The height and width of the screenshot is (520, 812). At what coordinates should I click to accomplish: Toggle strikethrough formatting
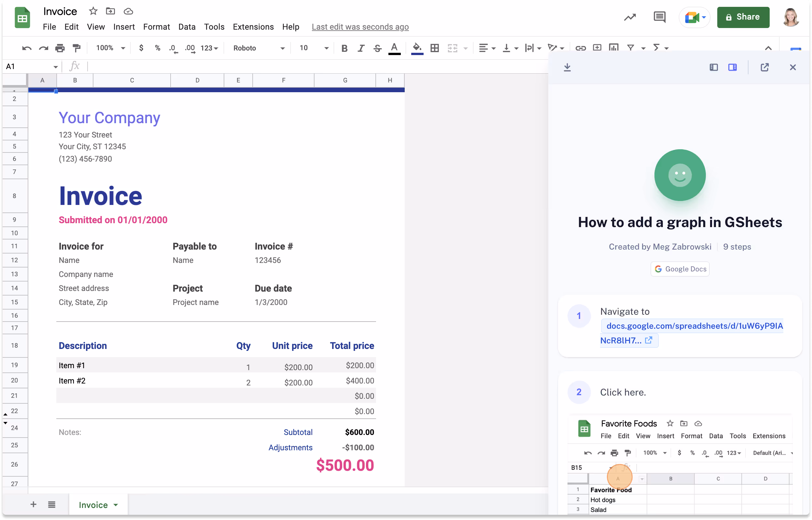pyautogui.click(x=377, y=48)
